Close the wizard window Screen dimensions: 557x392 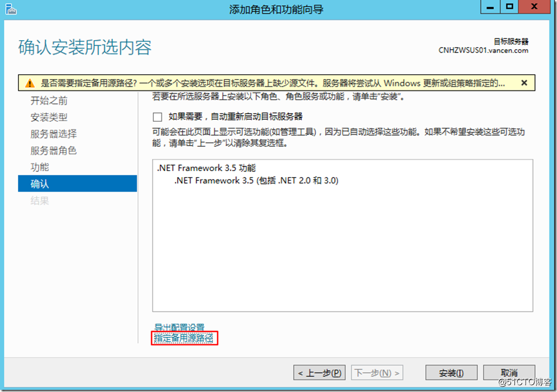(x=534, y=6)
